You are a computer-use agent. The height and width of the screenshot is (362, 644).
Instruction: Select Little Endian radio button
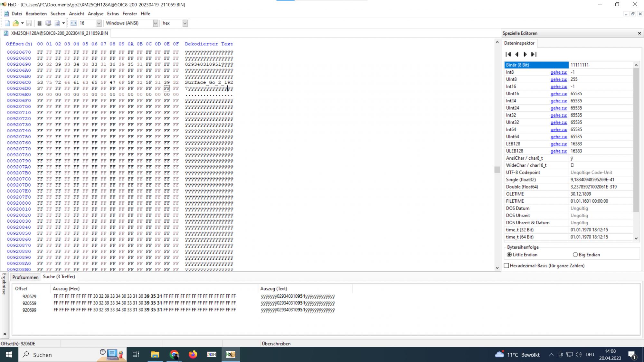click(509, 255)
